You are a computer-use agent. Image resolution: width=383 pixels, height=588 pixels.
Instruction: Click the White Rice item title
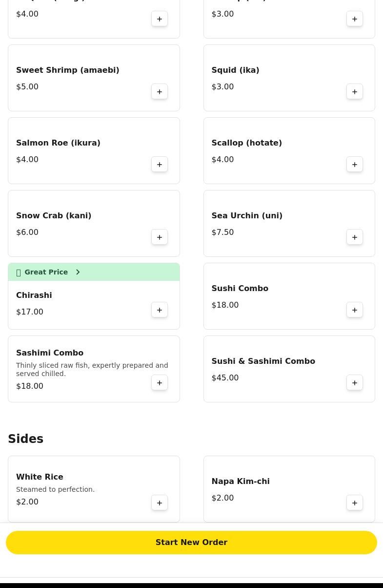click(x=40, y=477)
